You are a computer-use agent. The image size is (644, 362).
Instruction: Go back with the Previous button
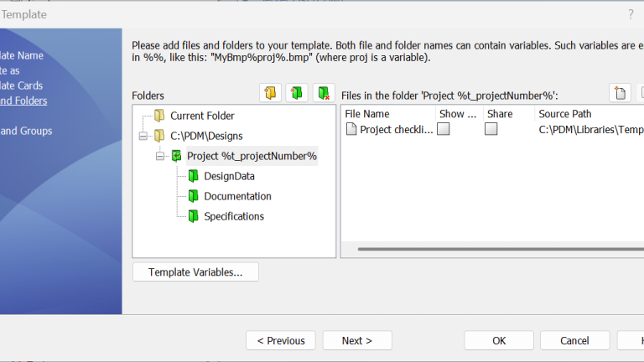point(281,341)
